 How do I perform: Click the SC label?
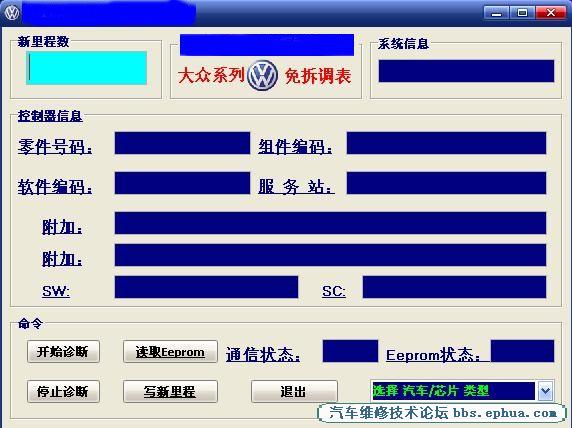tap(334, 291)
